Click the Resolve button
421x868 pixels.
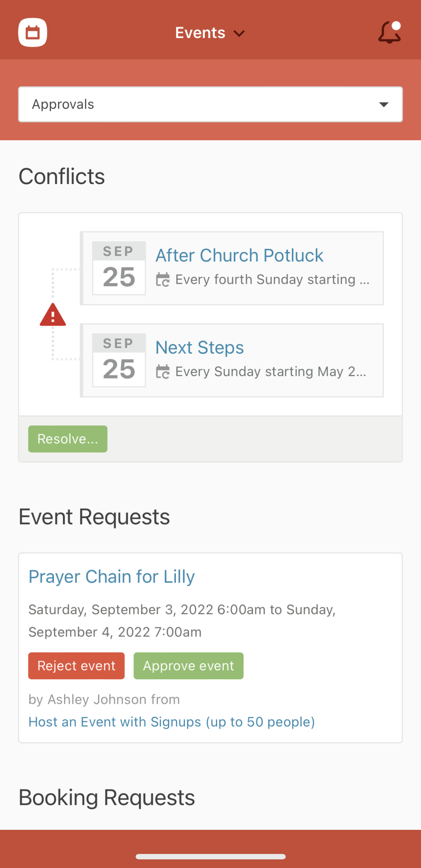click(x=68, y=439)
